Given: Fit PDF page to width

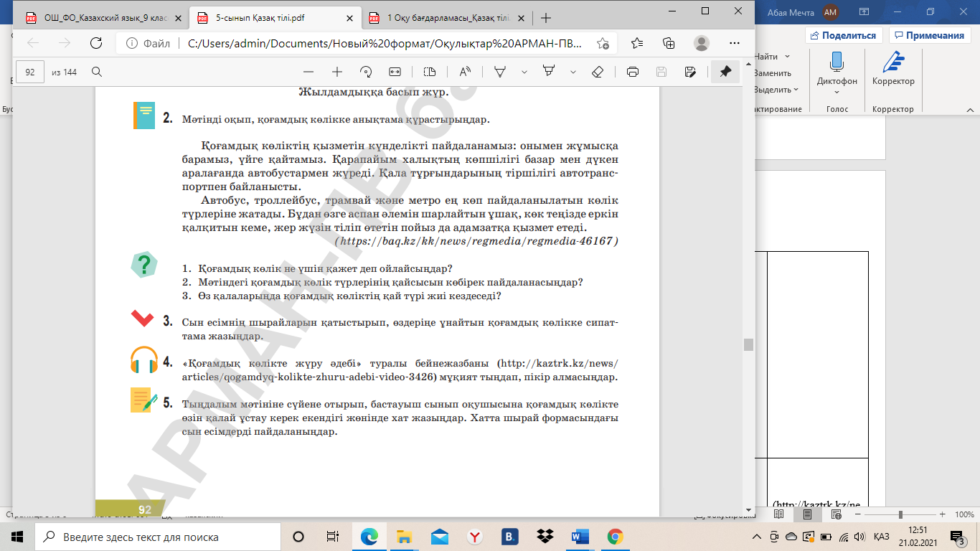Looking at the screenshot, I should click(x=395, y=72).
